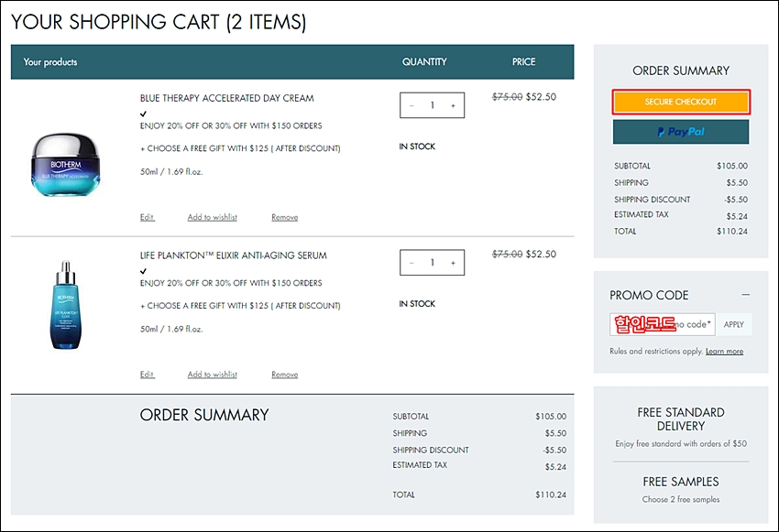Viewport: 779px width, 532px height.
Task: Click the sidebar shipping discount value -$5.50
Action: pos(736,200)
